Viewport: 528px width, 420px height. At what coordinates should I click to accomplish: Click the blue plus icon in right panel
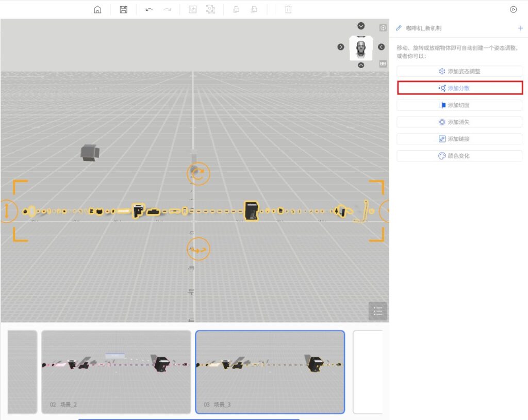tap(520, 28)
